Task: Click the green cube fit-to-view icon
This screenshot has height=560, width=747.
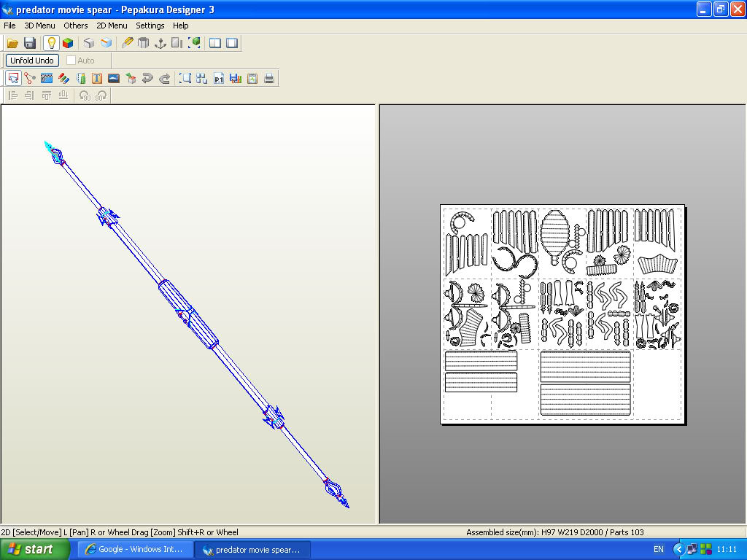Action: click(x=194, y=43)
